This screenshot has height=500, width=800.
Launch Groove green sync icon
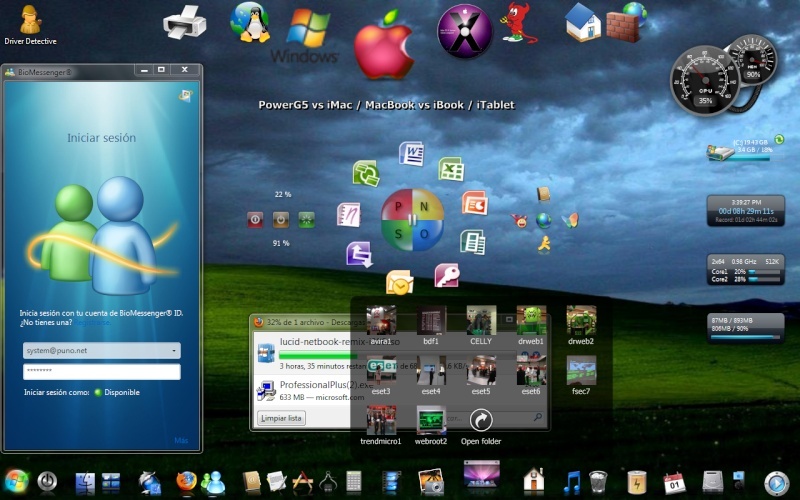366,173
